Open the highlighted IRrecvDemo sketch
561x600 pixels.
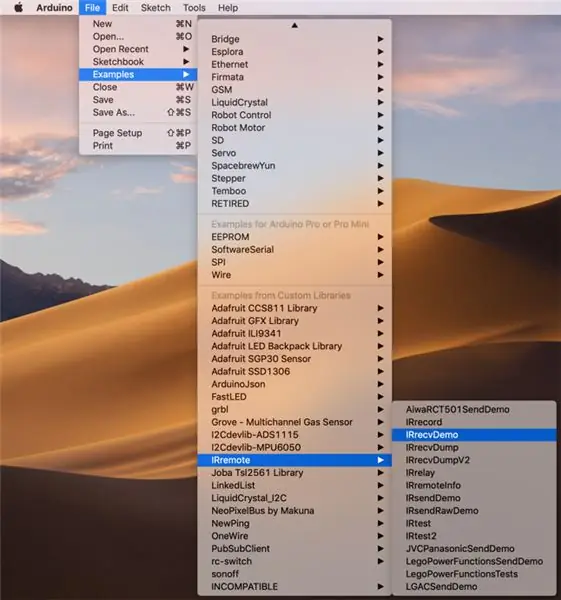pyautogui.click(x=474, y=435)
